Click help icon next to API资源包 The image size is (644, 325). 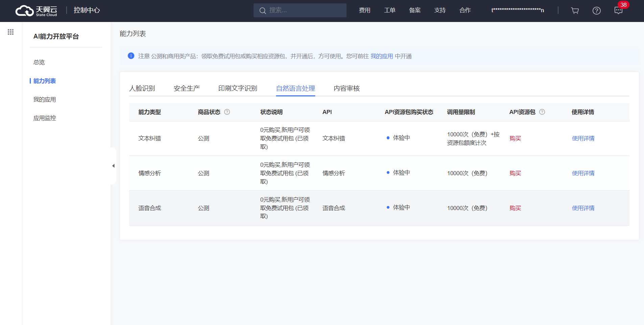pos(542,112)
